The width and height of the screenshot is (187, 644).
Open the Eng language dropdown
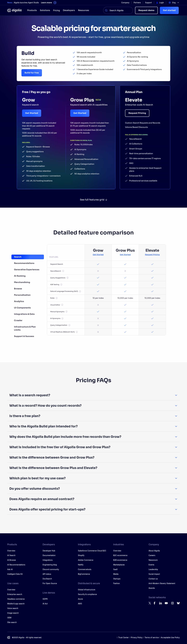(x=174, y=3)
